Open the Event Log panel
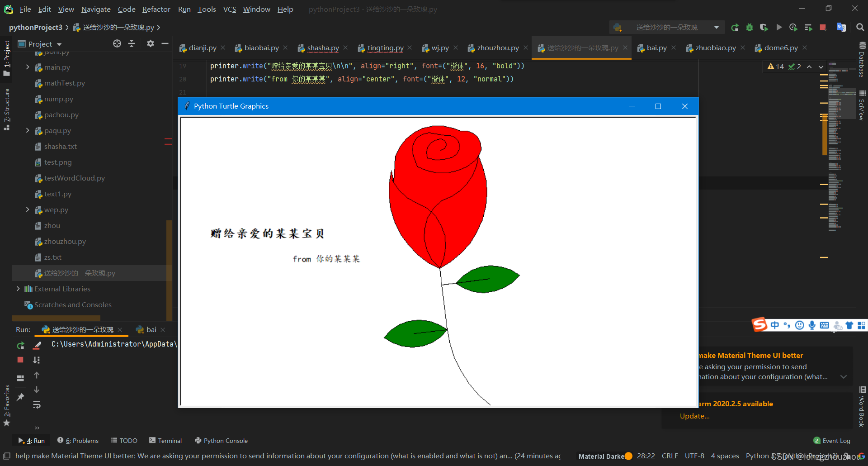Viewport: 868px width, 466px height. coord(836,440)
